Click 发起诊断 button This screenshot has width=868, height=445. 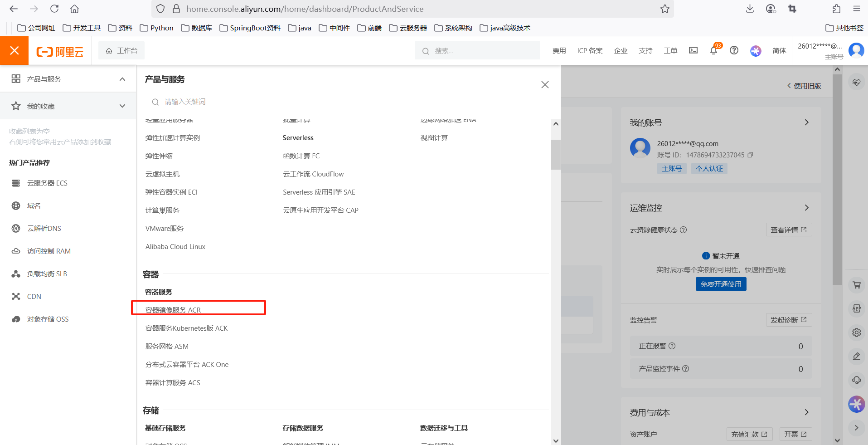click(x=789, y=320)
